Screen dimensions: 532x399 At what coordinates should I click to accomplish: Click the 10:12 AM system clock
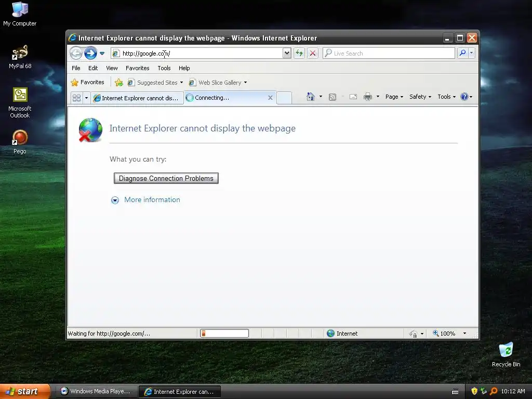pyautogui.click(x=513, y=391)
